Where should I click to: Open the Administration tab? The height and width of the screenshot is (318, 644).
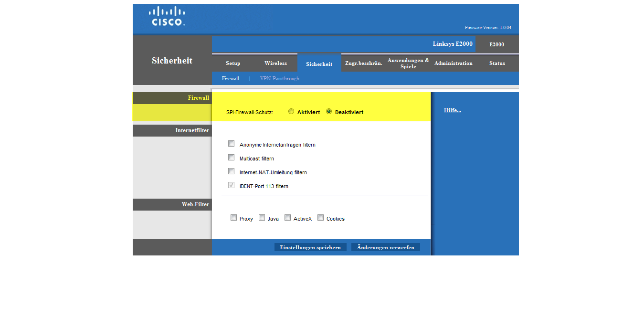coord(453,63)
